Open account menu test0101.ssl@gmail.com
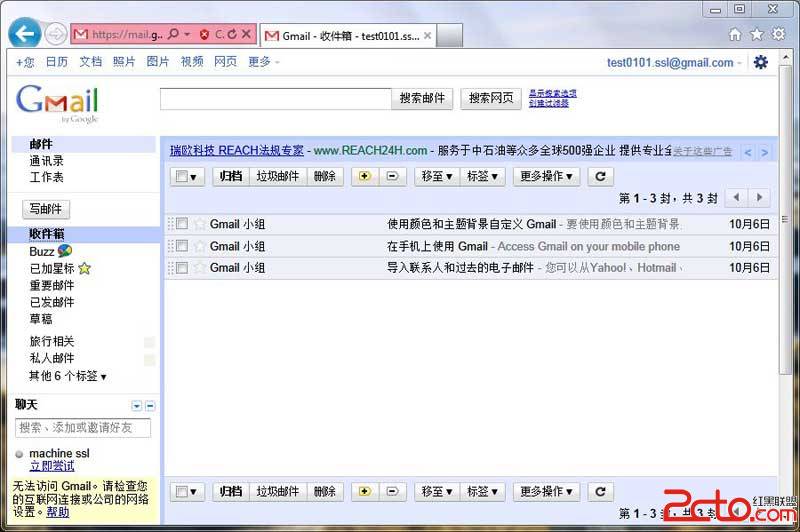800x532 pixels. tap(673, 63)
